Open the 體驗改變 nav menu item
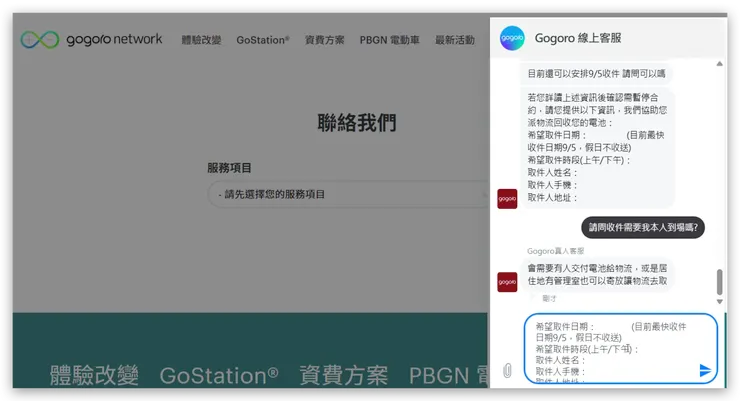This screenshot has height=401, width=740. click(x=202, y=40)
